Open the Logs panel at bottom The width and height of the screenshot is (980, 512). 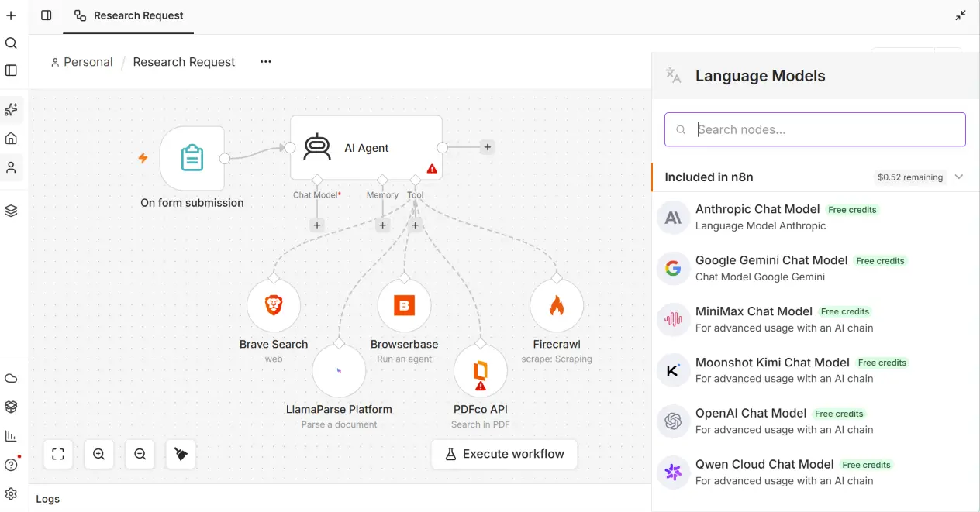(48, 499)
